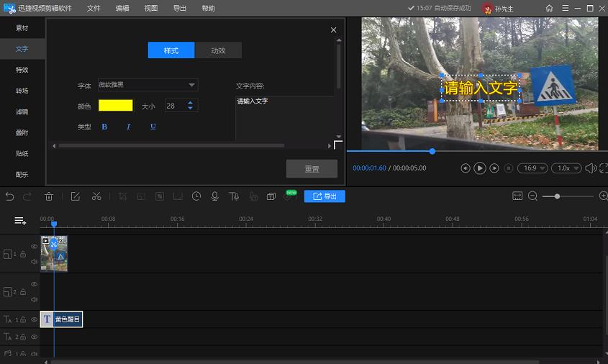Image resolution: width=608 pixels, height=364 pixels.
Task: Open the 1.0x playback speed dropdown
Action: click(566, 168)
